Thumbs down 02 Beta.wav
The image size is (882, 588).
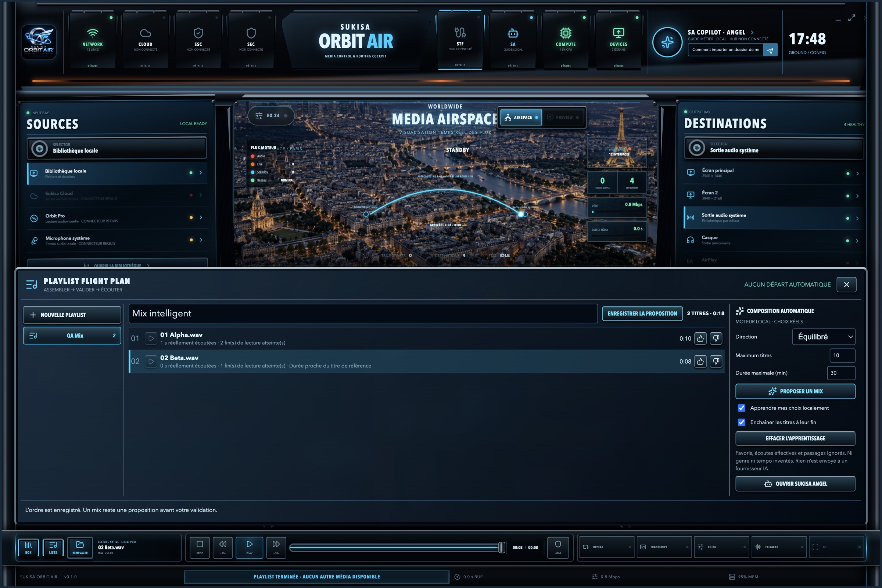point(716,362)
